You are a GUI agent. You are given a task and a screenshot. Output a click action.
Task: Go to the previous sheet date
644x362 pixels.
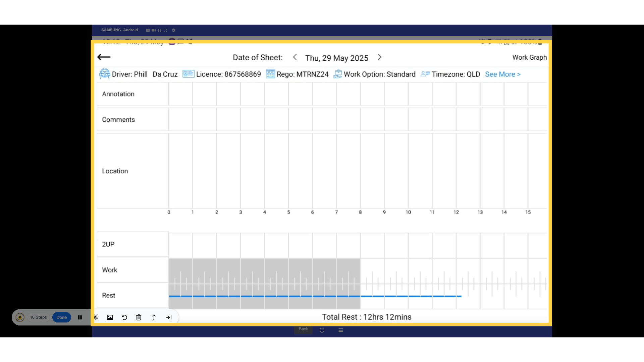(x=295, y=57)
